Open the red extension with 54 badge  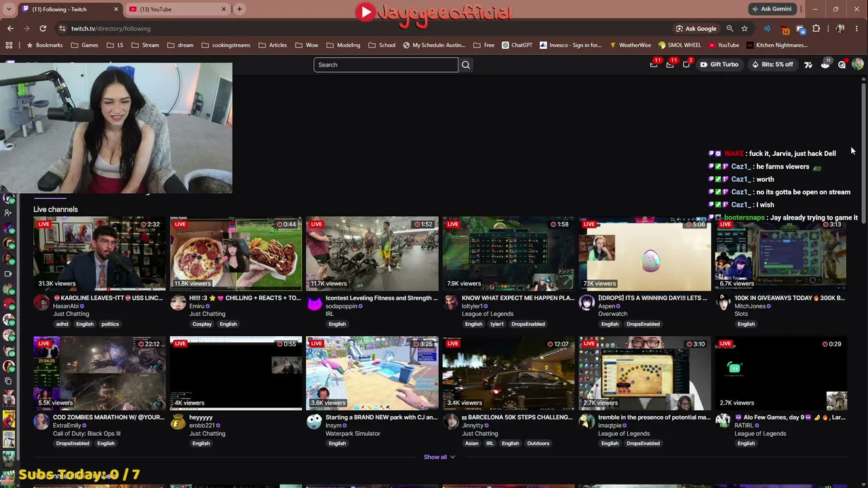785,29
